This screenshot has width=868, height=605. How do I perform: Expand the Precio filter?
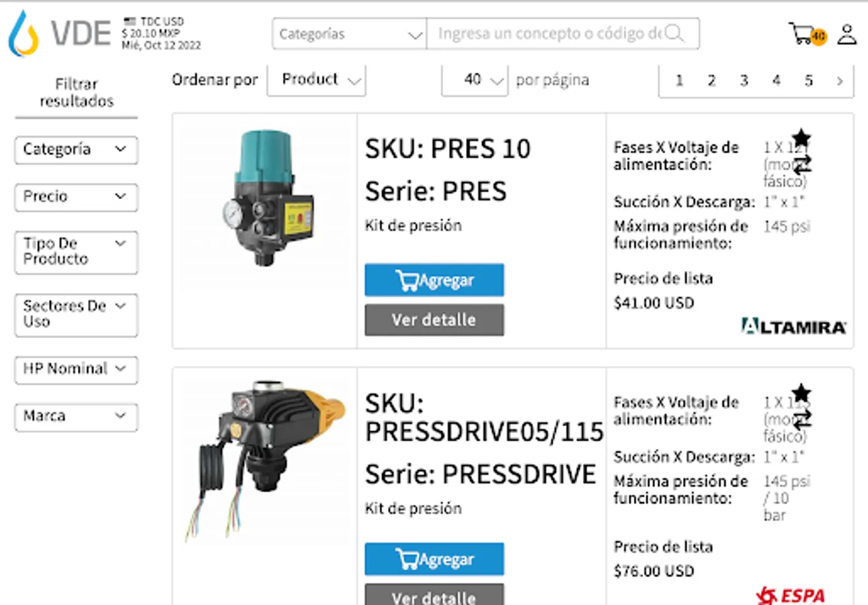pyautogui.click(x=76, y=197)
